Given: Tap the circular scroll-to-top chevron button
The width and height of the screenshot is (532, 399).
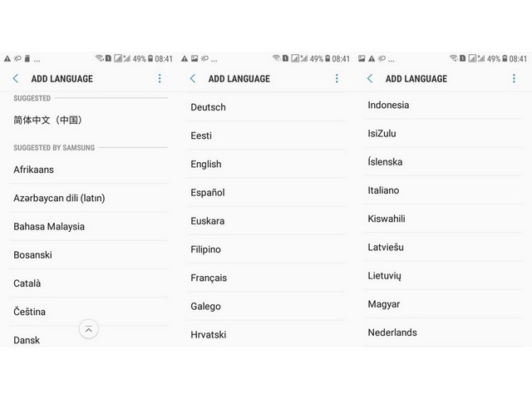Looking at the screenshot, I should [89, 329].
